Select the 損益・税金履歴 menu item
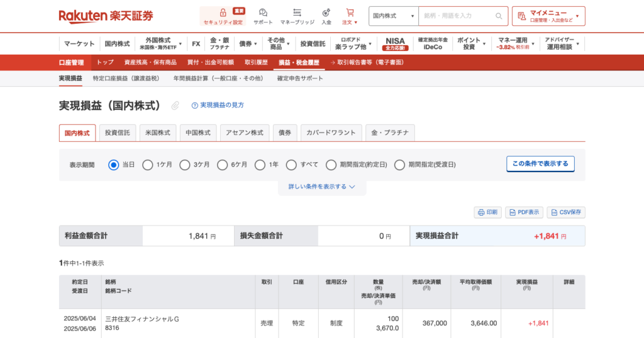The height and width of the screenshot is (338, 644). pyautogui.click(x=299, y=62)
